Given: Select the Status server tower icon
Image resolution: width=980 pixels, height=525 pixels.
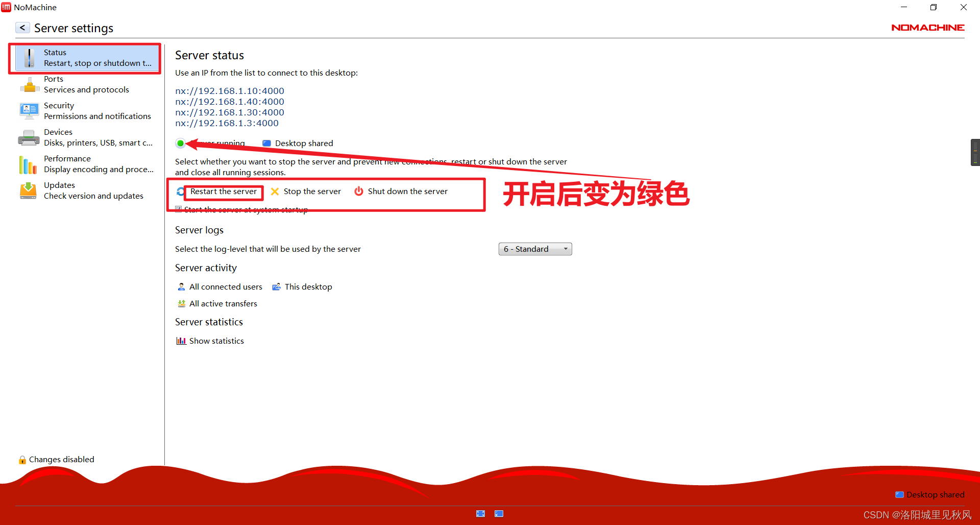Looking at the screenshot, I should [x=30, y=58].
